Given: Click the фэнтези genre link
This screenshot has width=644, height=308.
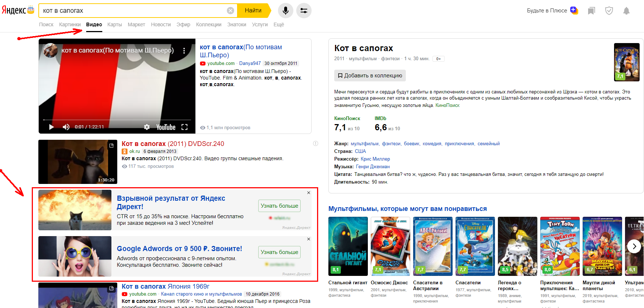Looking at the screenshot, I should pyautogui.click(x=391, y=144).
